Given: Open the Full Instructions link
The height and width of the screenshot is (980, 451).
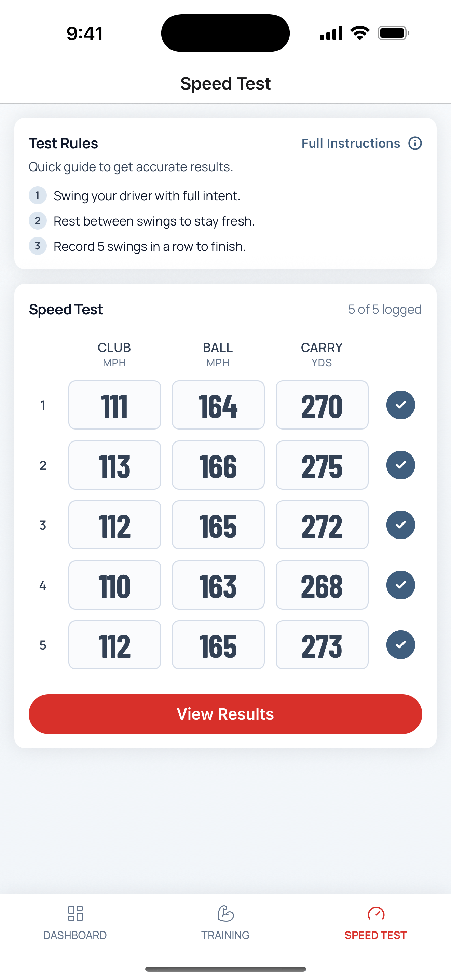Looking at the screenshot, I should 351,143.
